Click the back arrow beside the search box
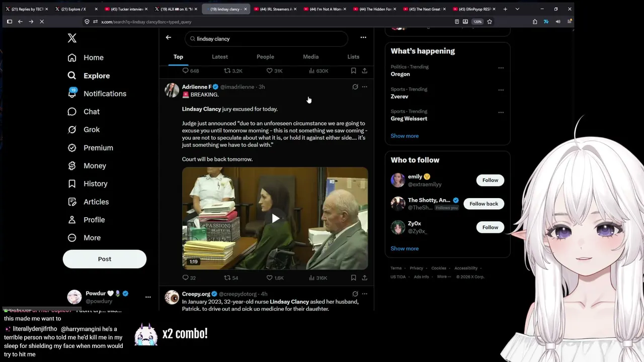This screenshot has width=644, height=362. 169,37
